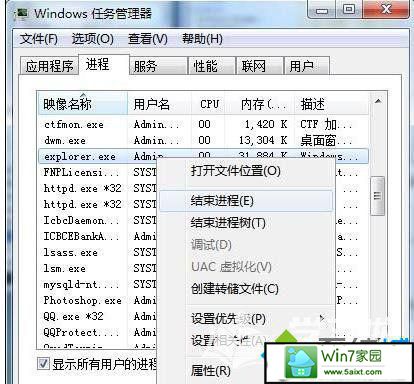Open the 文件(F) menu

39,39
